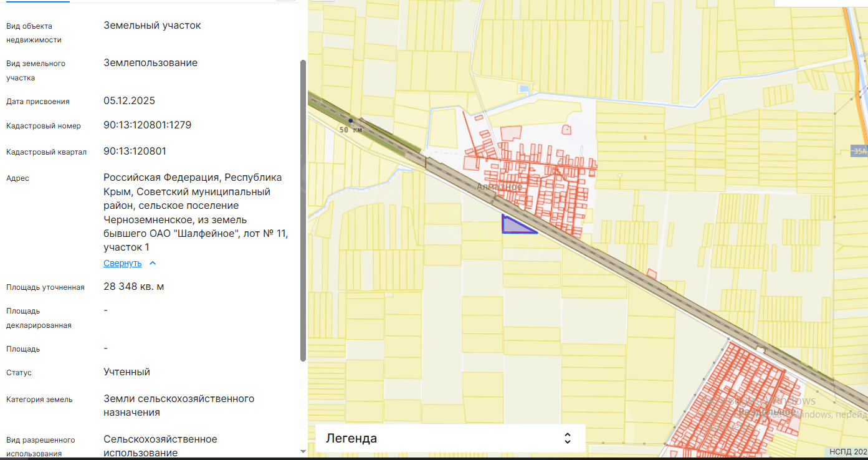
Task: Click the 50 km road marker dot
Action: pos(351,120)
